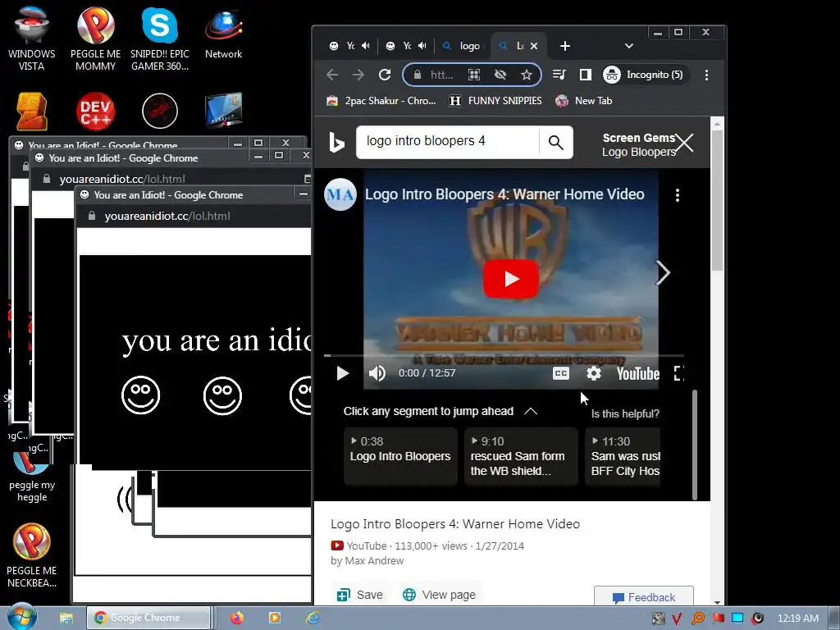The width and height of the screenshot is (840, 630).
Task: Open the media controls icon in Chrome toolbar
Action: (x=559, y=75)
